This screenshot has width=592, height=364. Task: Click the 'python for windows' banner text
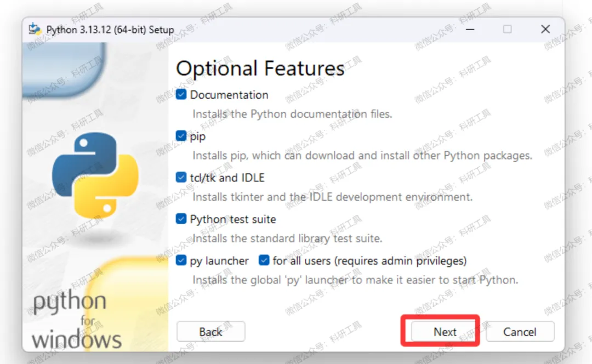pyautogui.click(x=76, y=321)
